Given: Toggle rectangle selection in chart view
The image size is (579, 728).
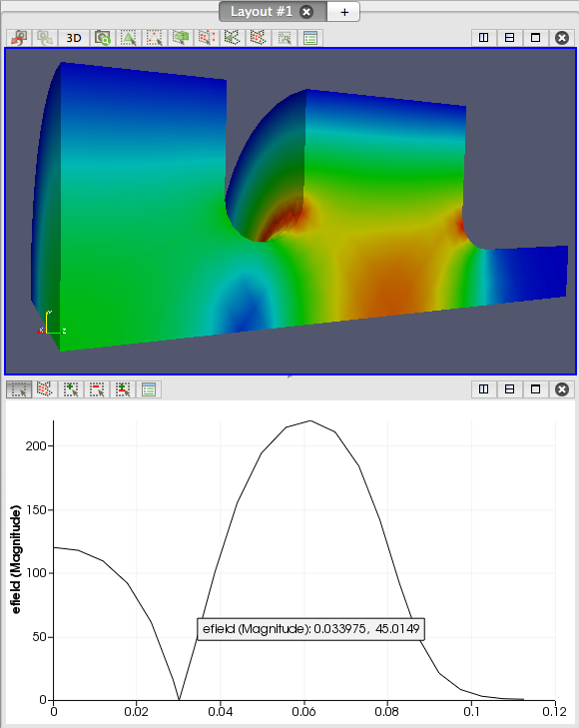Looking at the screenshot, I should (x=19, y=389).
